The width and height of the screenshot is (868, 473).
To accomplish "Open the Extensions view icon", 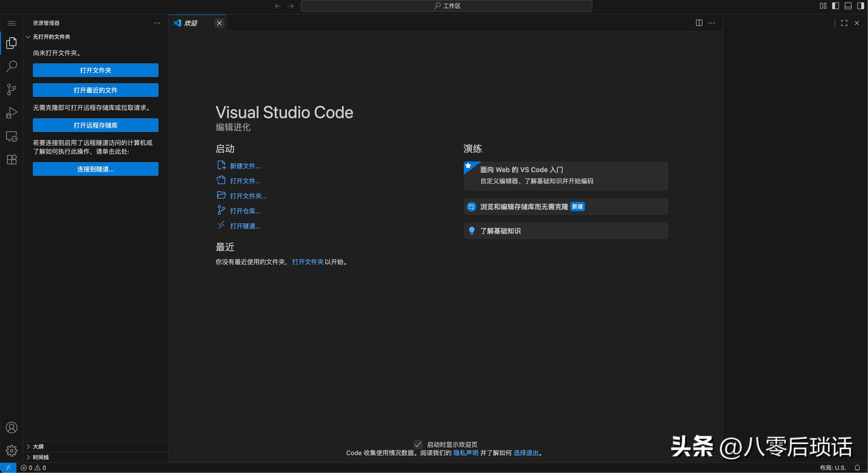I will [x=11, y=159].
